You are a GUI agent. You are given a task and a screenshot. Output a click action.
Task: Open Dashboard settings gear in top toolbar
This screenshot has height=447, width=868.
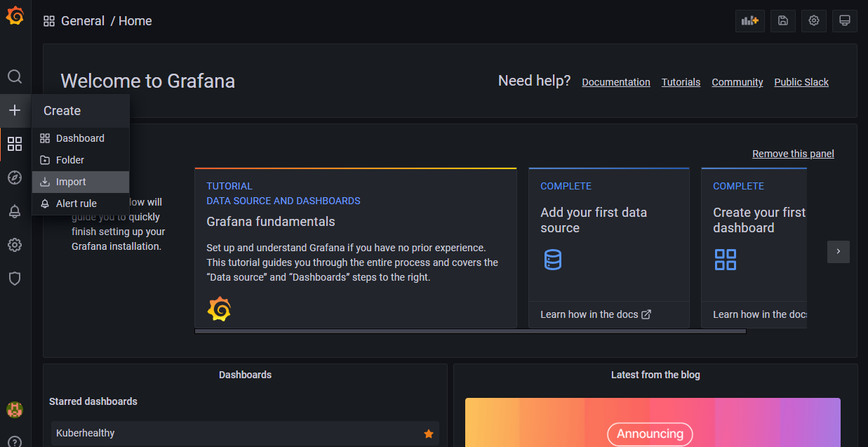(x=814, y=21)
